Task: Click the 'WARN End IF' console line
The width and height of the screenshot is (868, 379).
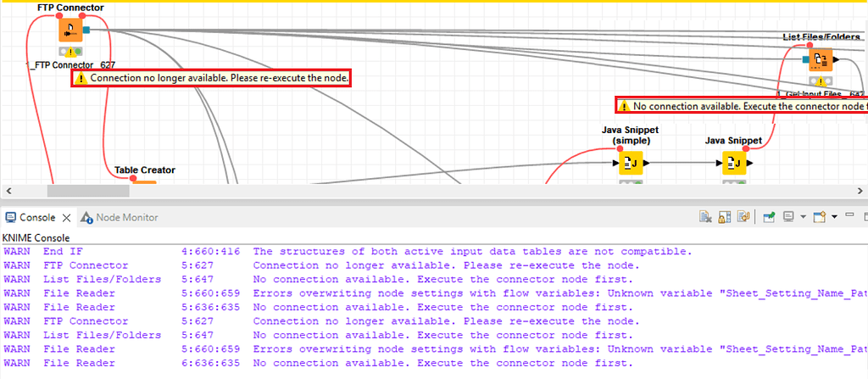Action: click(x=348, y=252)
